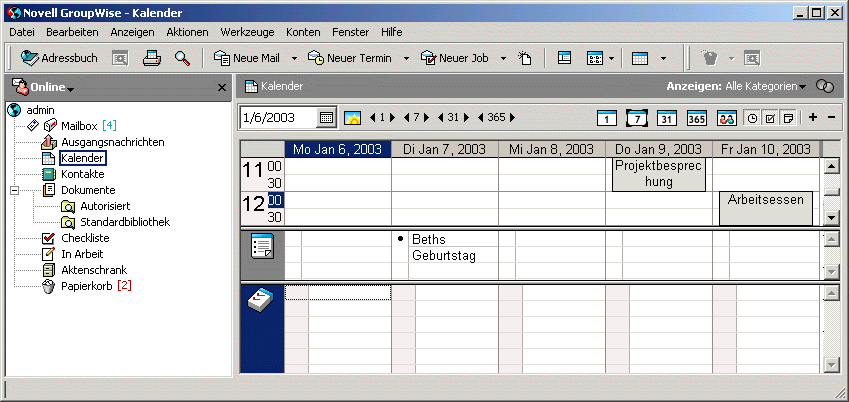
Task: Click the plus button to add a day column
Action: click(x=813, y=117)
